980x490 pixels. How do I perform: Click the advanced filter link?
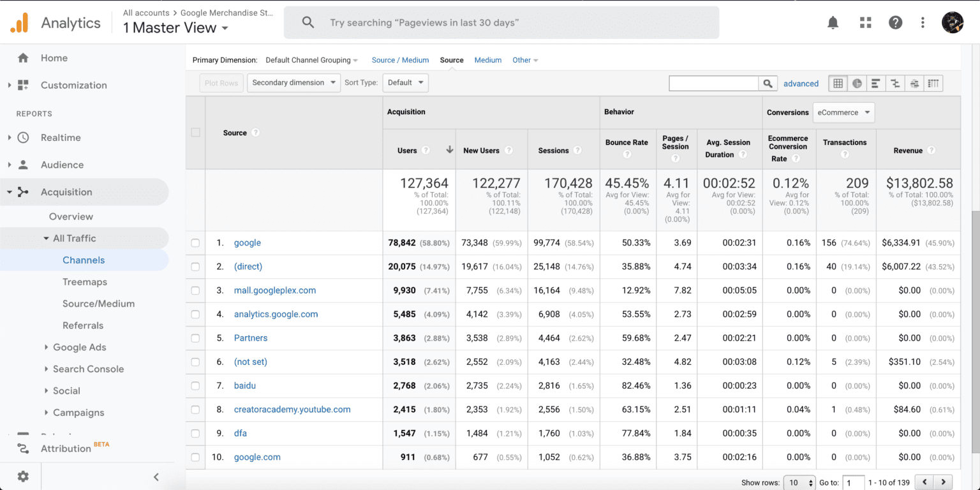click(x=801, y=84)
